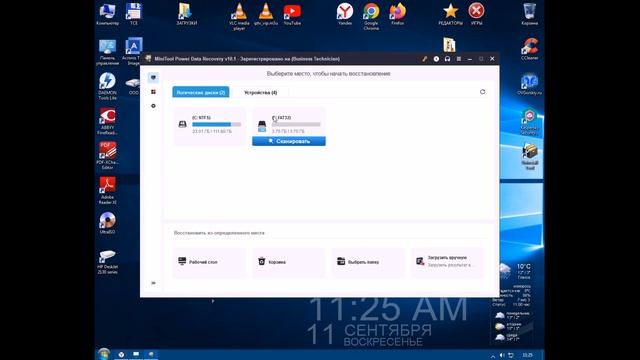Screen dimensions: 640x360
Task: Open HP Deskjet printer shortcut
Action: point(107,261)
